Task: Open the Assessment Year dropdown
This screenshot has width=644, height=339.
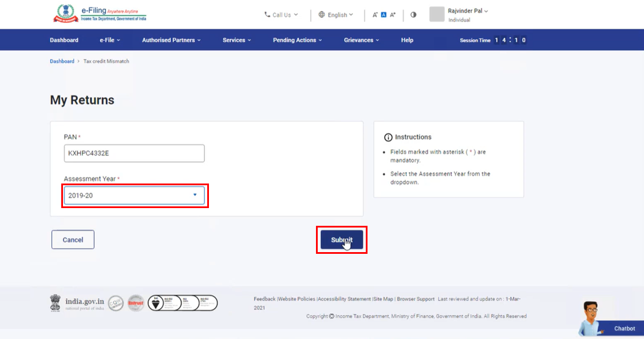Action: tap(134, 196)
